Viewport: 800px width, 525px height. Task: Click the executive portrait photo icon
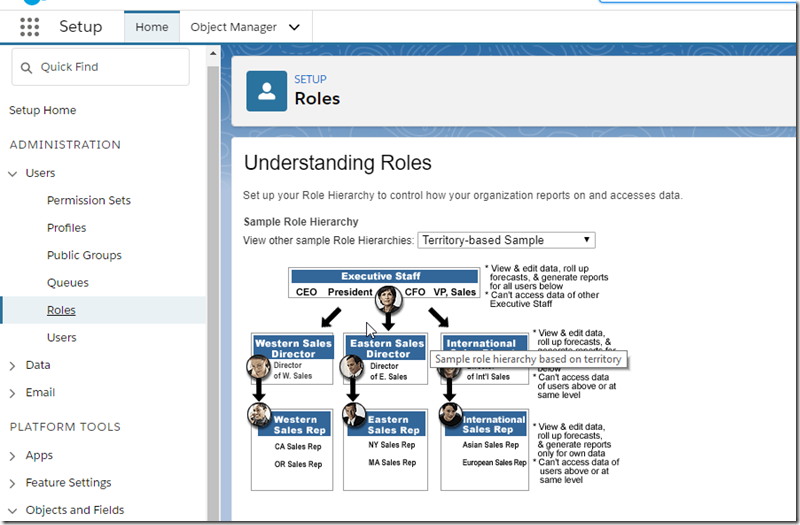388,299
